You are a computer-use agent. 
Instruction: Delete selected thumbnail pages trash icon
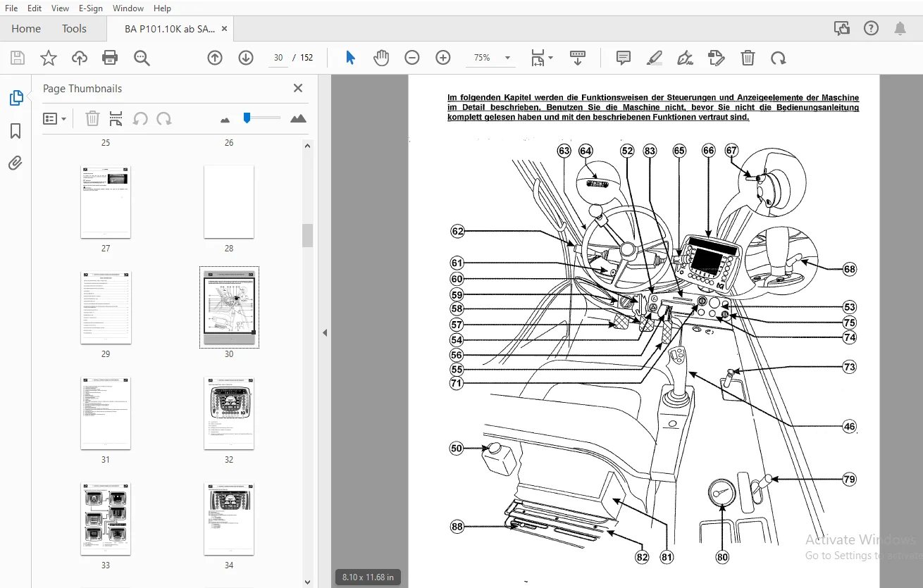click(92, 118)
